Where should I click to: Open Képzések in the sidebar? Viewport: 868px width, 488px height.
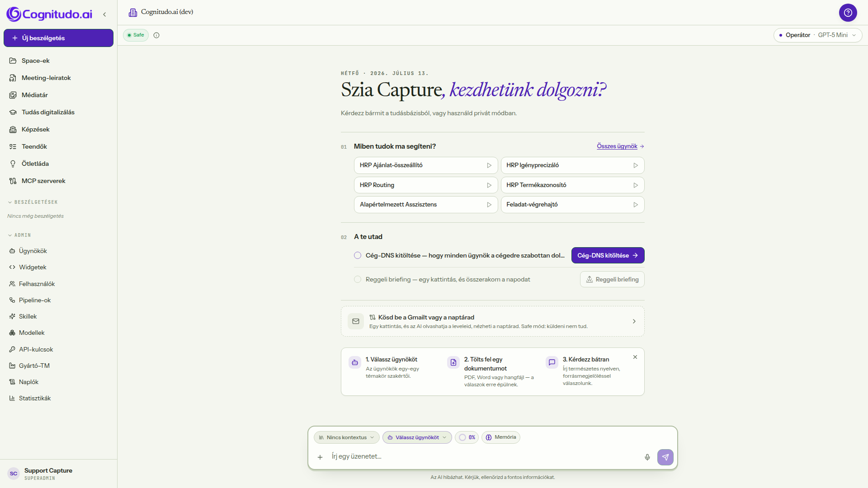(x=58, y=129)
